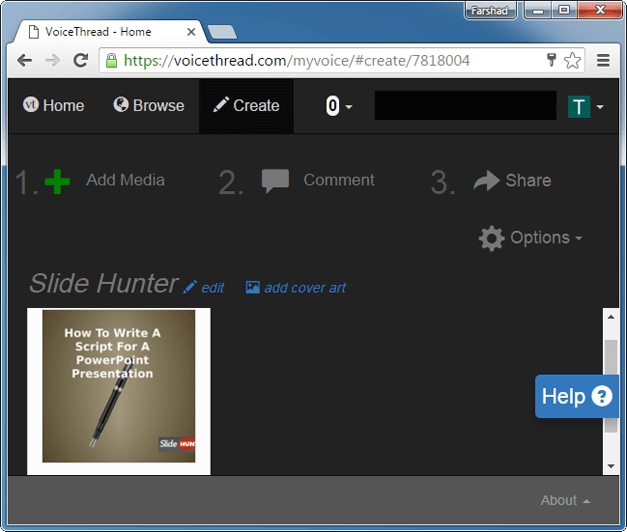
Task: Click the Share step label
Action: pyautogui.click(x=528, y=180)
